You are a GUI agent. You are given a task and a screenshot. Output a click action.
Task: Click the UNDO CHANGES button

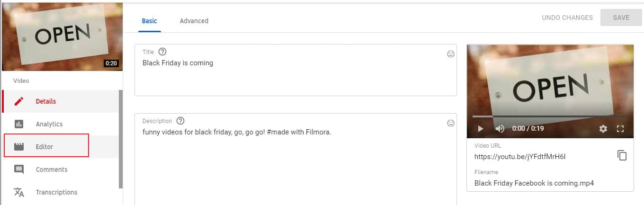click(x=567, y=18)
